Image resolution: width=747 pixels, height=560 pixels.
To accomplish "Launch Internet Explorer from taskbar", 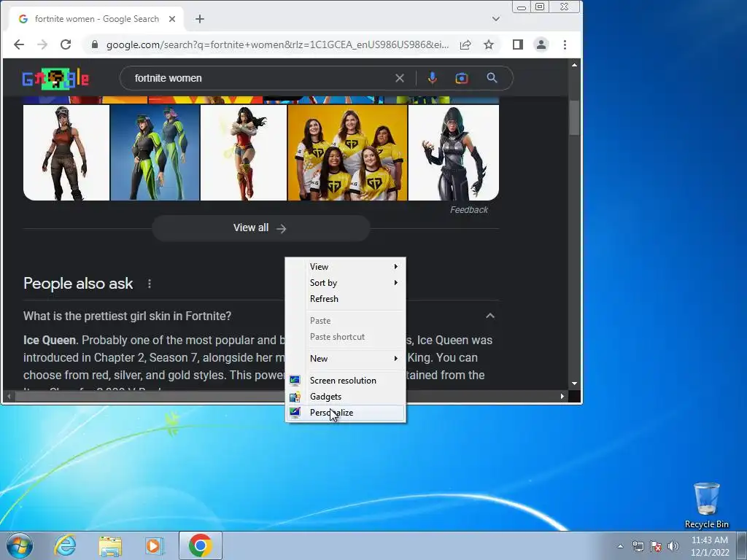I will pos(65,545).
